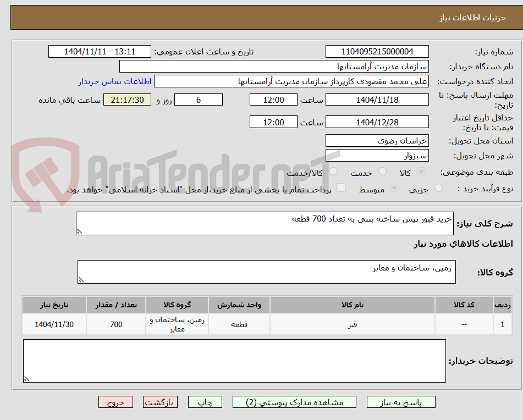Click the چاپ print button

(205, 402)
